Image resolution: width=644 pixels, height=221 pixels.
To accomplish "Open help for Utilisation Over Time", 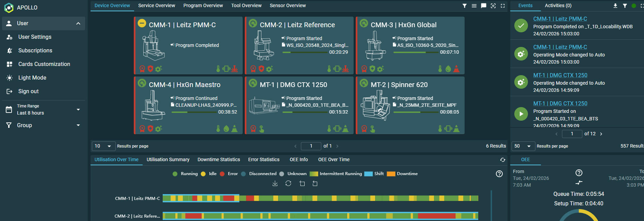I will click(499, 174).
